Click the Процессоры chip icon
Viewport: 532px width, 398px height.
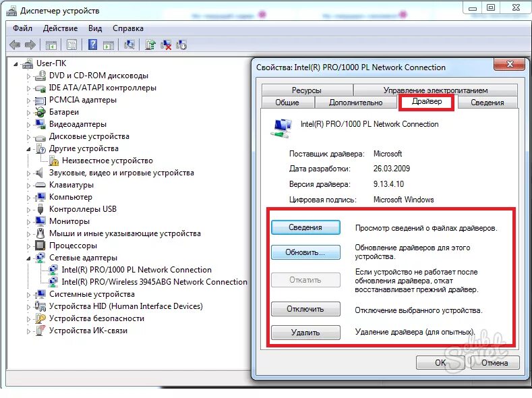coord(40,246)
